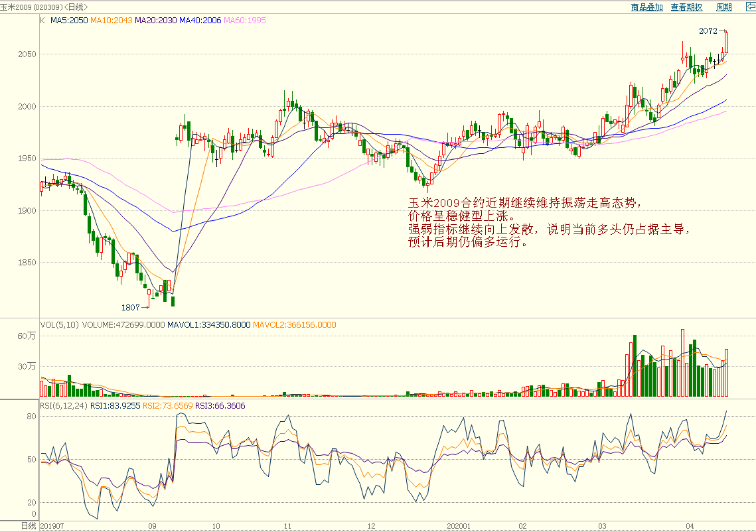This screenshot has width=756, height=532.
Task: Click the 04 month label on time axis
Action: tap(690, 526)
